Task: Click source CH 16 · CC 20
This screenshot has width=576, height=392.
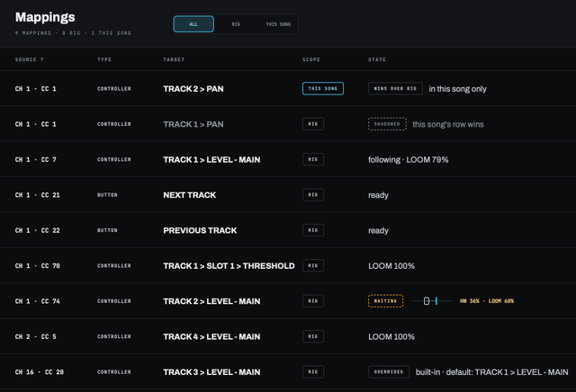Action: (x=40, y=372)
